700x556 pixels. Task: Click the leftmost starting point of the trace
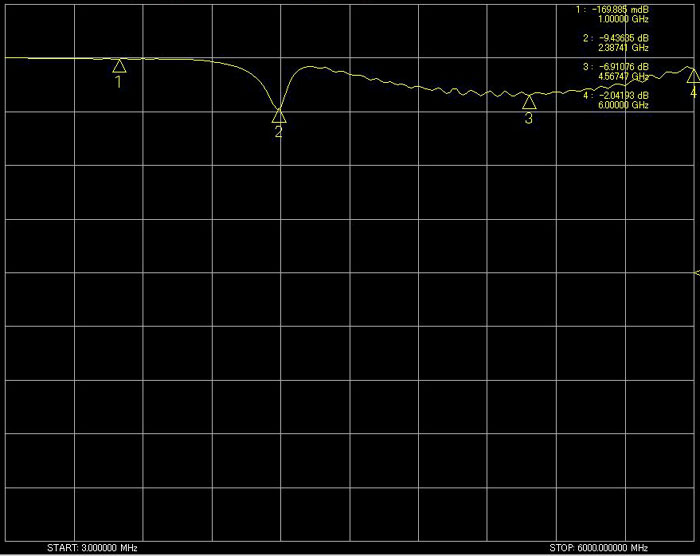click(7, 58)
